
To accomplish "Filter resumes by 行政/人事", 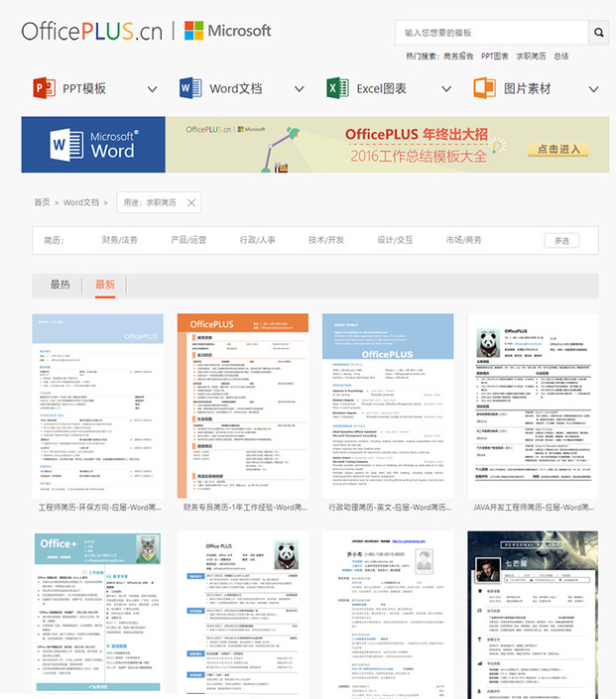I will pos(257,240).
